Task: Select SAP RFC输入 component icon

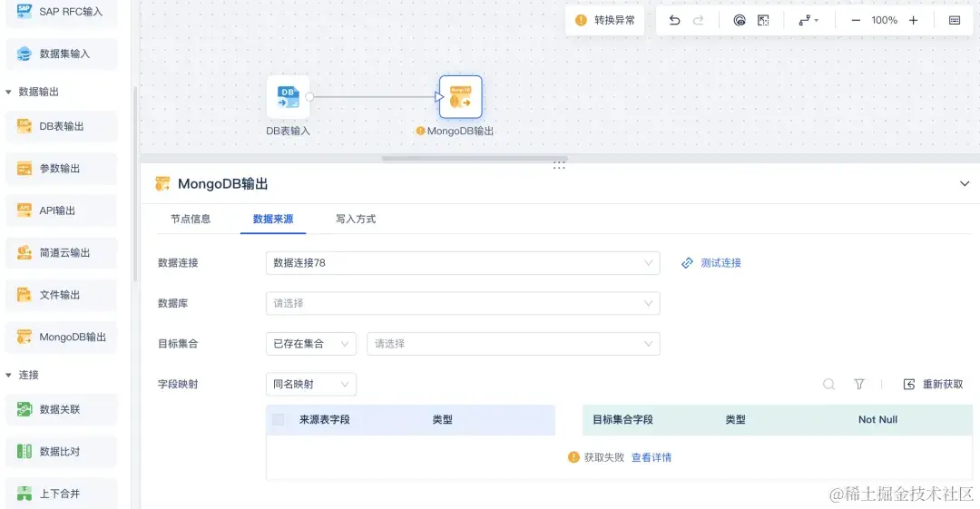Action: (24, 11)
